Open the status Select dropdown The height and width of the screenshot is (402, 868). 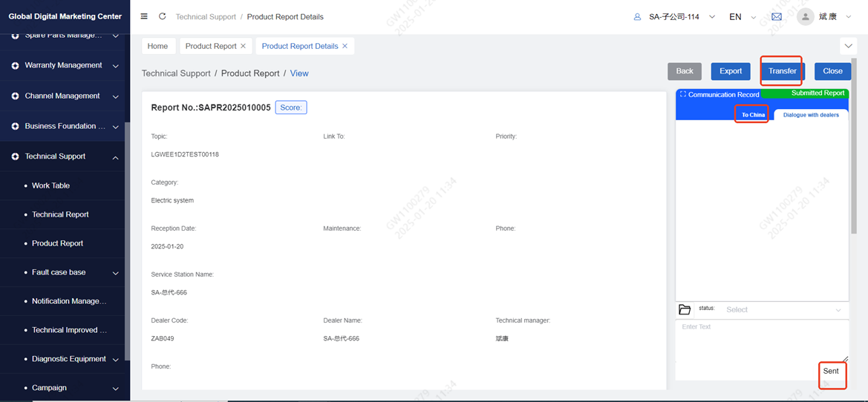(783, 309)
